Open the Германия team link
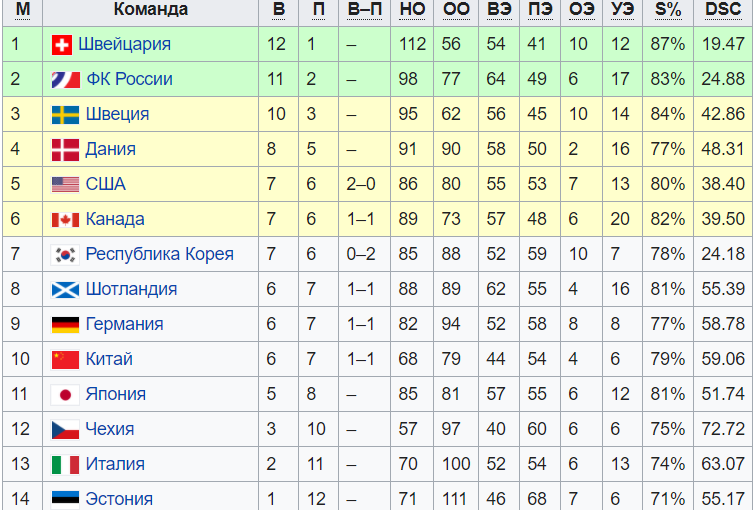 pyautogui.click(x=124, y=324)
